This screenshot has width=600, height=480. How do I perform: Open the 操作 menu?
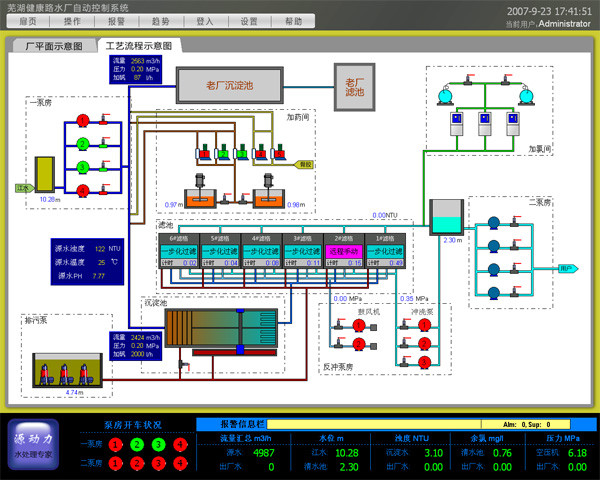[73, 20]
